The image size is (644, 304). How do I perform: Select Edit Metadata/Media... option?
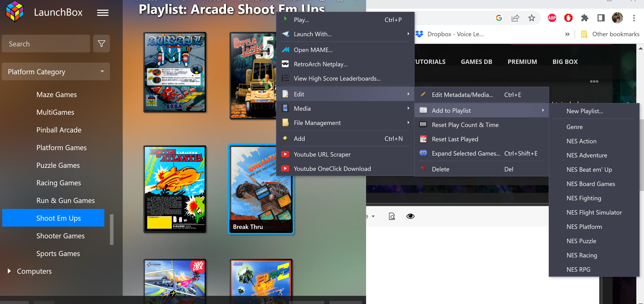coord(482,95)
